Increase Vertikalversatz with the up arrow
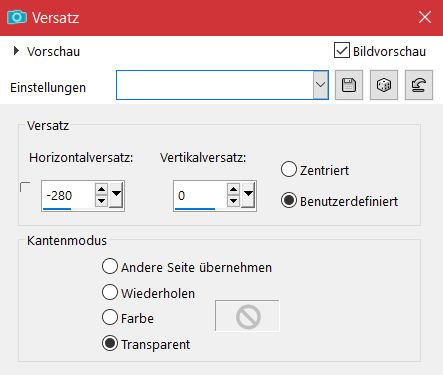 (x=233, y=190)
